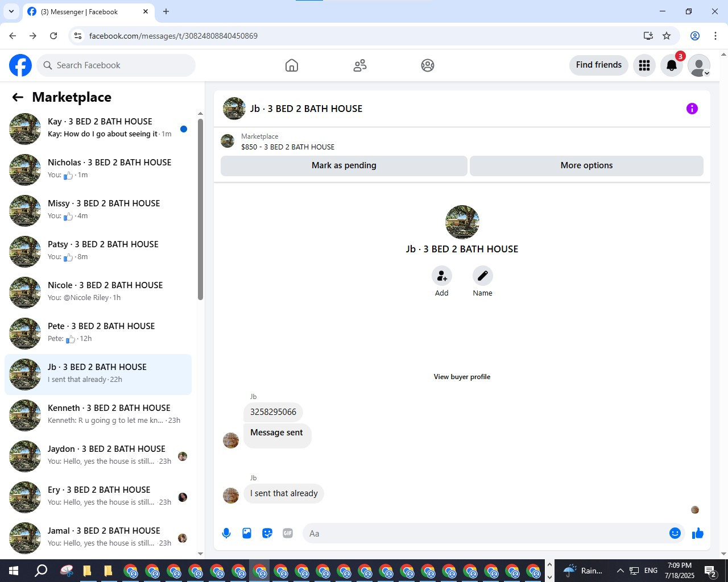728x582 pixels.
Task: Click View buyer profile link
Action: pos(462,377)
